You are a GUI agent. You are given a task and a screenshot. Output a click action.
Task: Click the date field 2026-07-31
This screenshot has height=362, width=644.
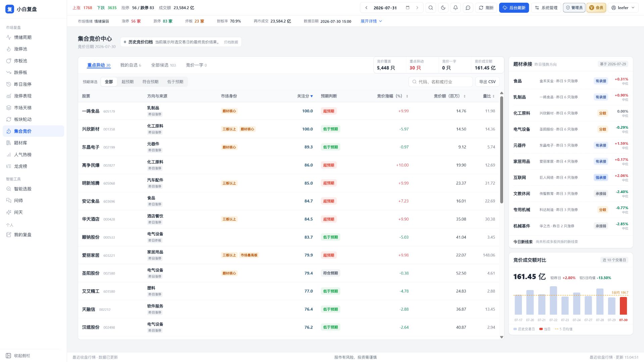pos(385,8)
